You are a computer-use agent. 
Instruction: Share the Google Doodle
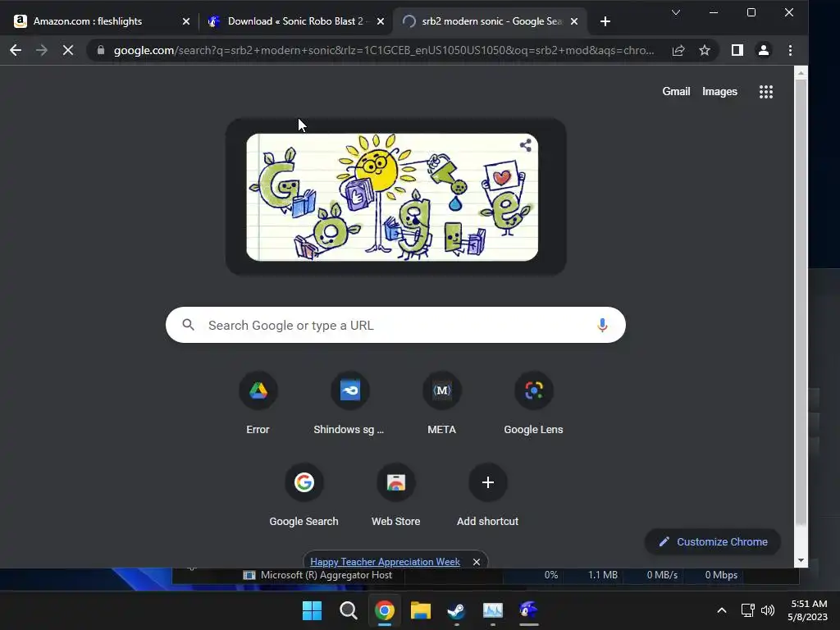(x=526, y=145)
